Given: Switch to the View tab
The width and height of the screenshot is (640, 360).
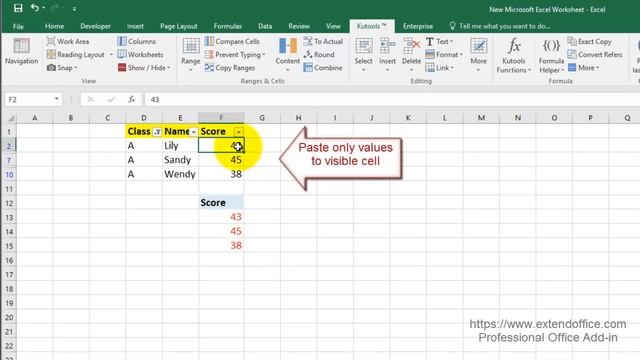Looking at the screenshot, I should click(333, 26).
